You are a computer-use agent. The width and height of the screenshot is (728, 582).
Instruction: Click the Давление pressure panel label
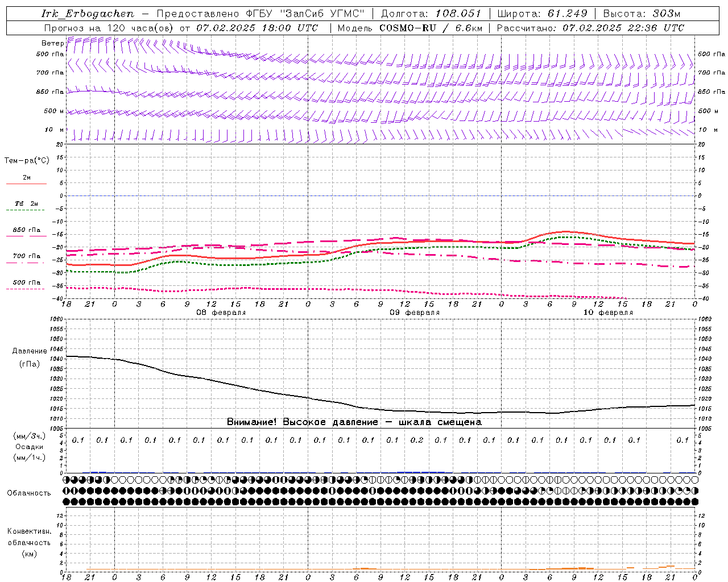[29, 351]
